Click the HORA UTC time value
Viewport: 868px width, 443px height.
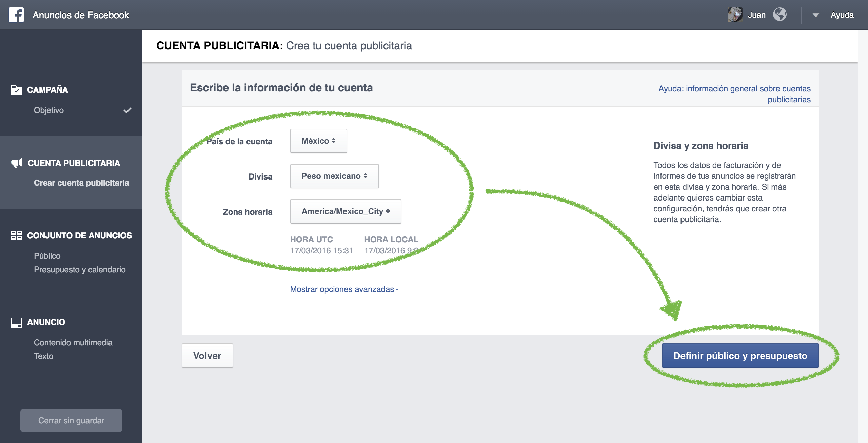point(321,251)
